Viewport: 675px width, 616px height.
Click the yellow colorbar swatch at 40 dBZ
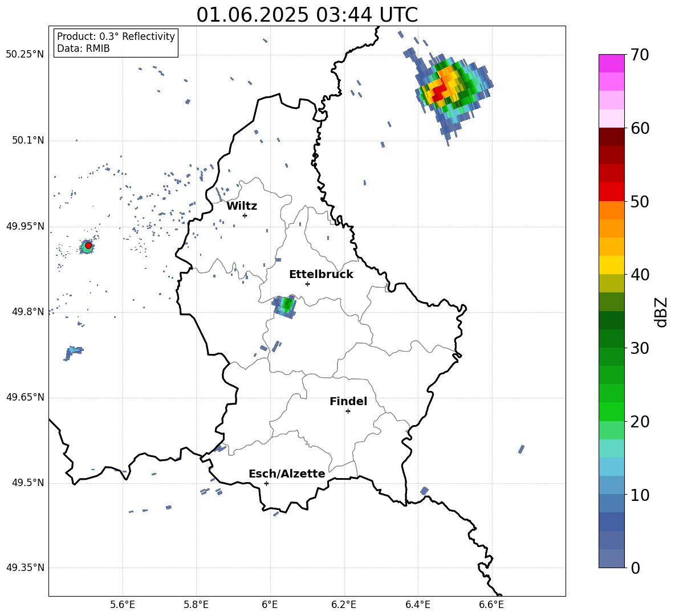pyautogui.click(x=612, y=265)
